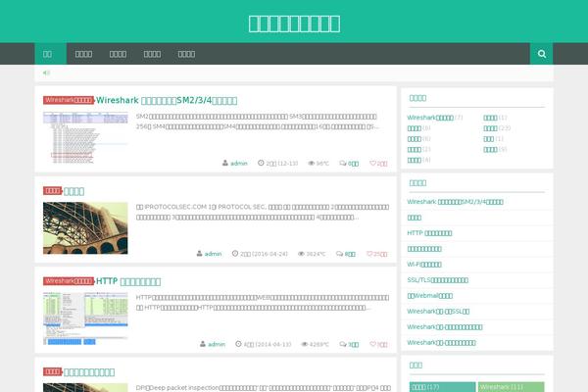Open comment count link on PROTOCOLSEC.COM post
This screenshot has height=392, width=588.
(x=350, y=254)
